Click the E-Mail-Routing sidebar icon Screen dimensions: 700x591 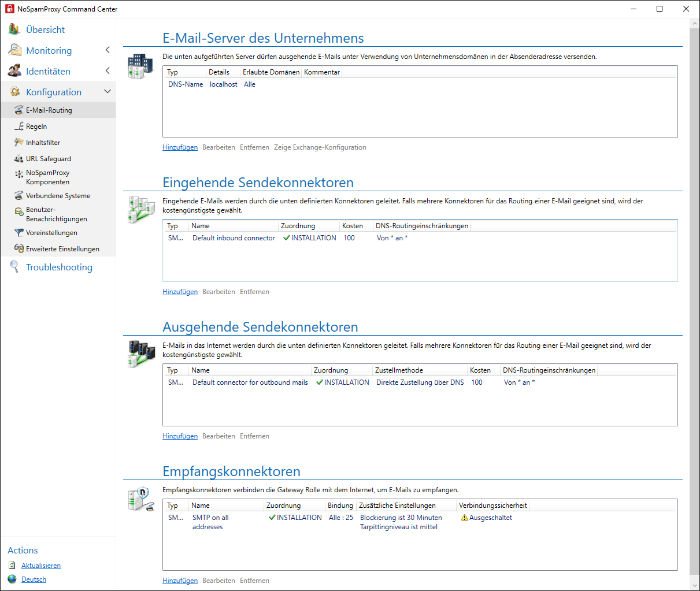tap(19, 110)
